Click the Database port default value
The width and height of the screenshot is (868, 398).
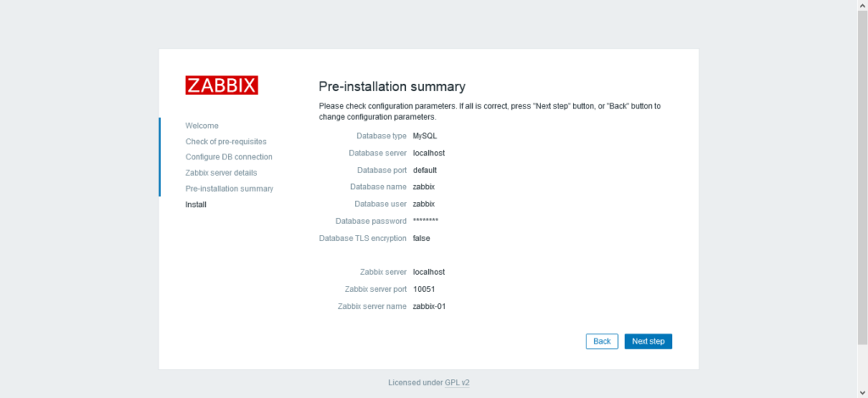[x=426, y=171]
